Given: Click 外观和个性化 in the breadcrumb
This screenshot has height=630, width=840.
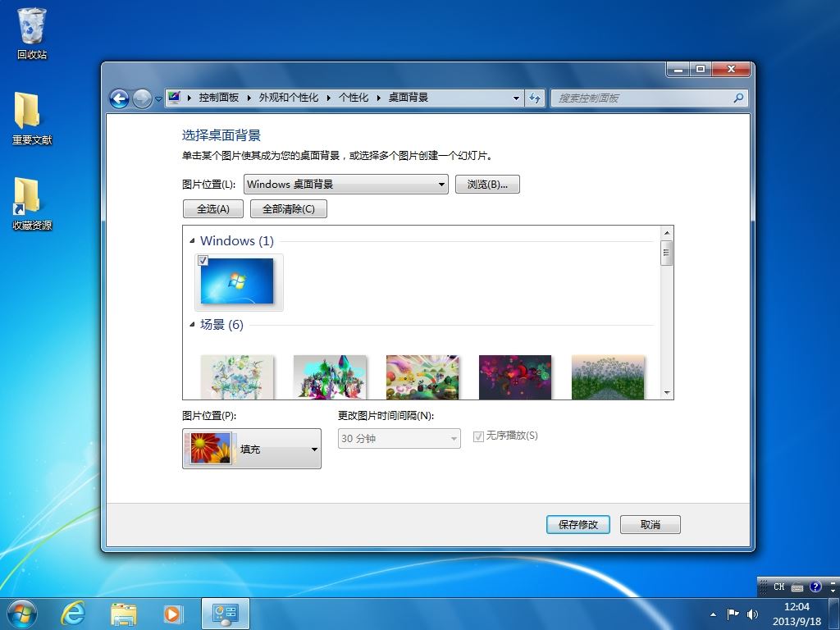Looking at the screenshot, I should (x=289, y=98).
